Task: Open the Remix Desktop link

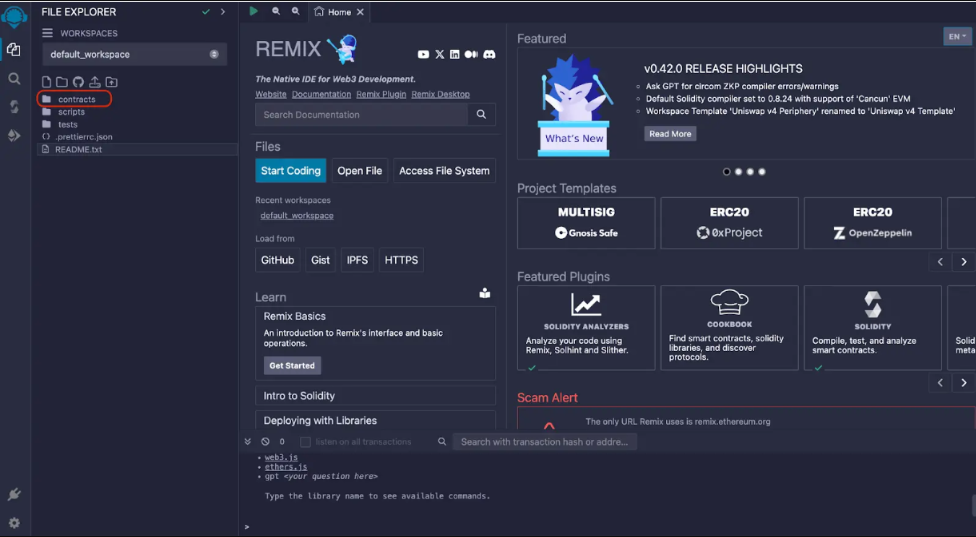Action: [x=441, y=95]
